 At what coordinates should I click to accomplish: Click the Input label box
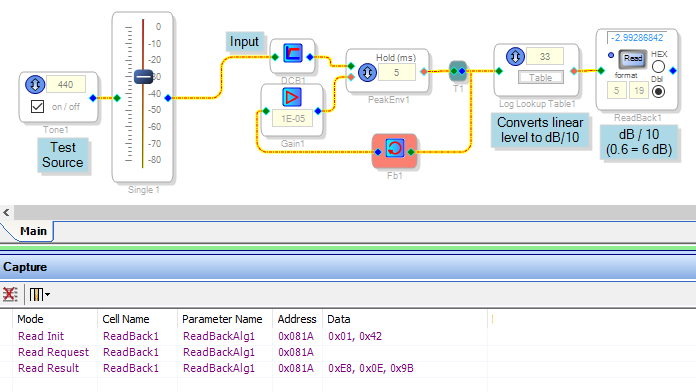pyautogui.click(x=244, y=42)
